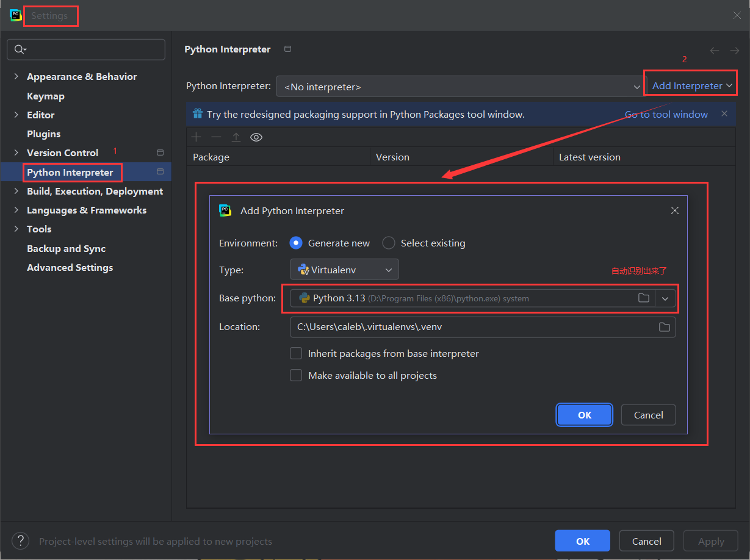Image resolution: width=750 pixels, height=560 pixels.
Task: Open the Base python dropdown arrow
Action: pyautogui.click(x=665, y=298)
